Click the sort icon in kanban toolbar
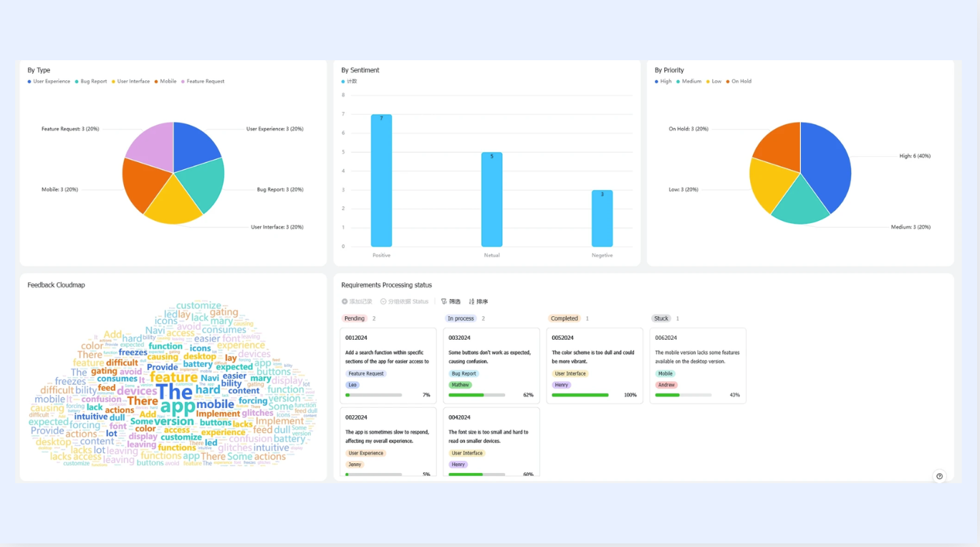Screen dimensions: 980x547 pos(471,302)
